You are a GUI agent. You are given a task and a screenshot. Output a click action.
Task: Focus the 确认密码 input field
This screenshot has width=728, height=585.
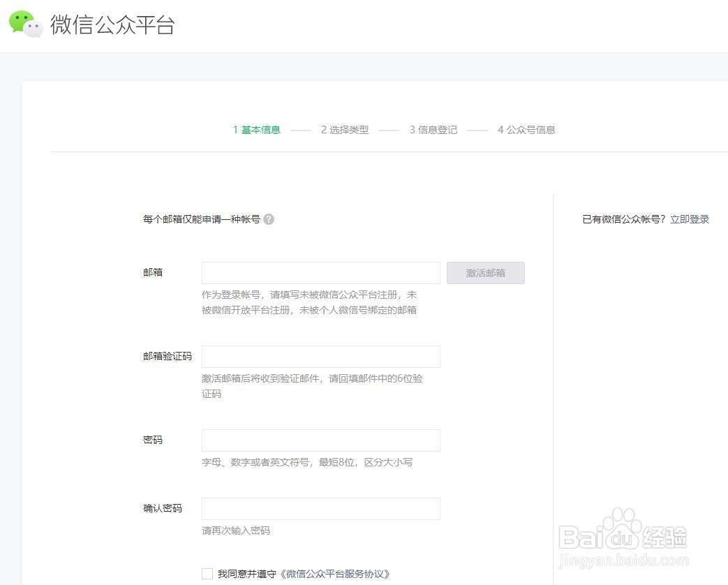tap(321, 509)
